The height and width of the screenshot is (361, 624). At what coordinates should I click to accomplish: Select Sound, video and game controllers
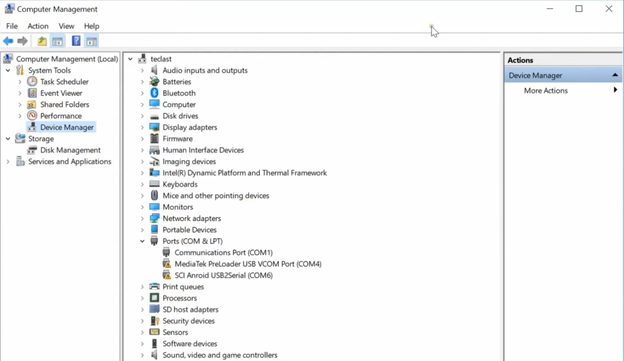coord(220,355)
